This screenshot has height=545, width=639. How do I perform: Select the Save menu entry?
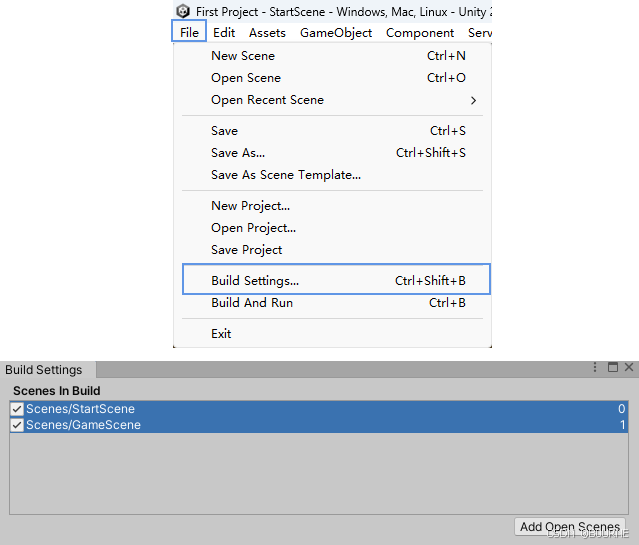click(x=332, y=131)
